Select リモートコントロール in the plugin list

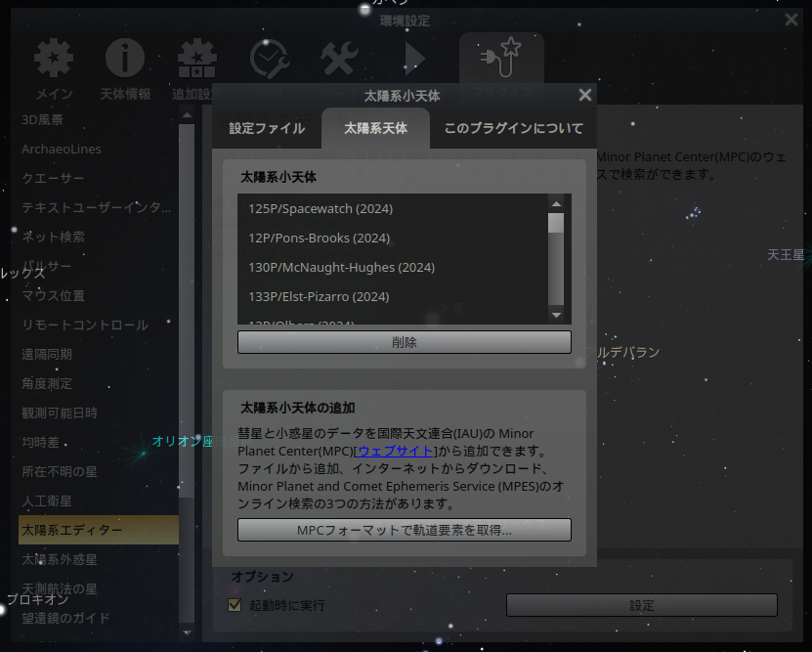point(99,326)
